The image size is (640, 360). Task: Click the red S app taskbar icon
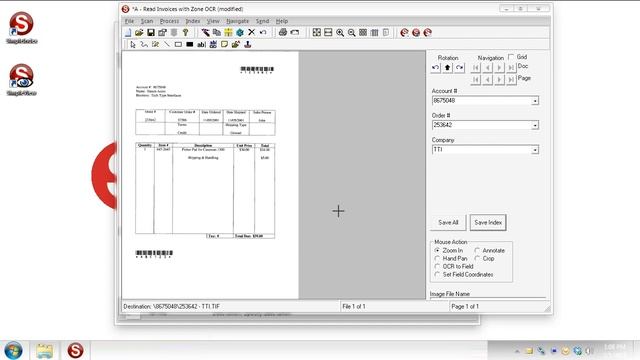tap(76, 350)
